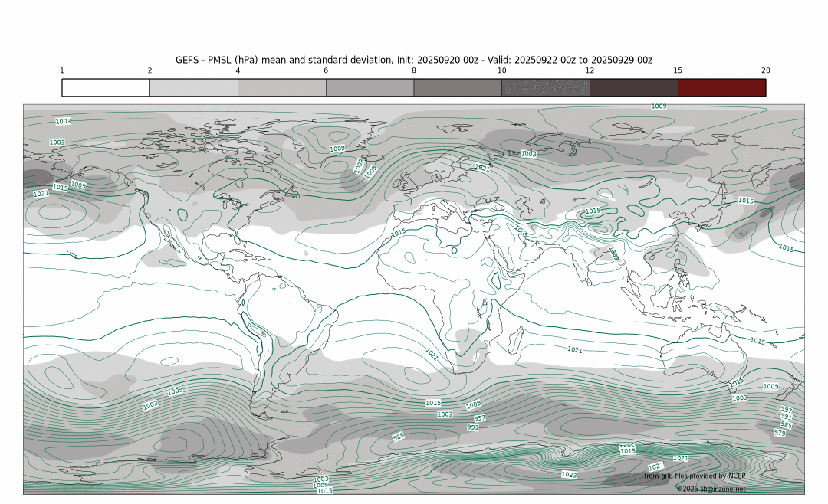Click the 1021 label in the southern Indian Ocean
828x504 pixels.
574,349
